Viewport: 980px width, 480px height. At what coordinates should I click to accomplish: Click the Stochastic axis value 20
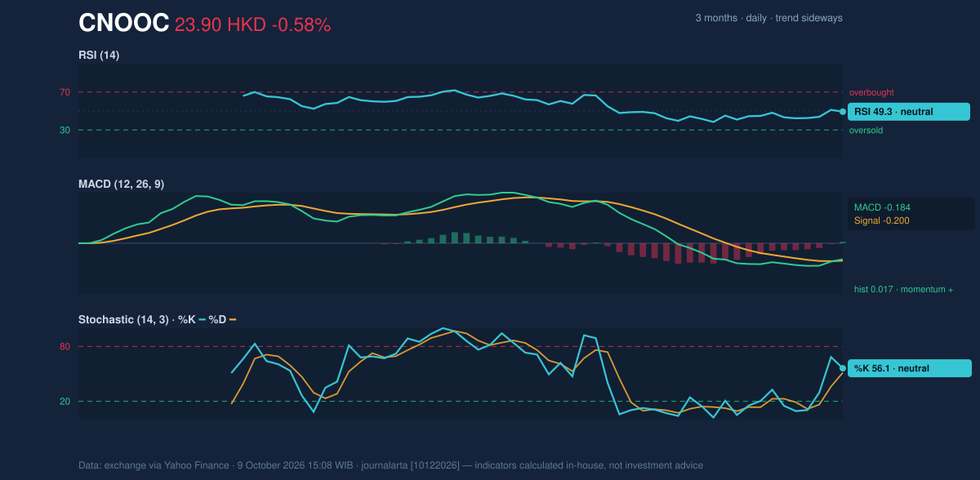click(x=65, y=402)
